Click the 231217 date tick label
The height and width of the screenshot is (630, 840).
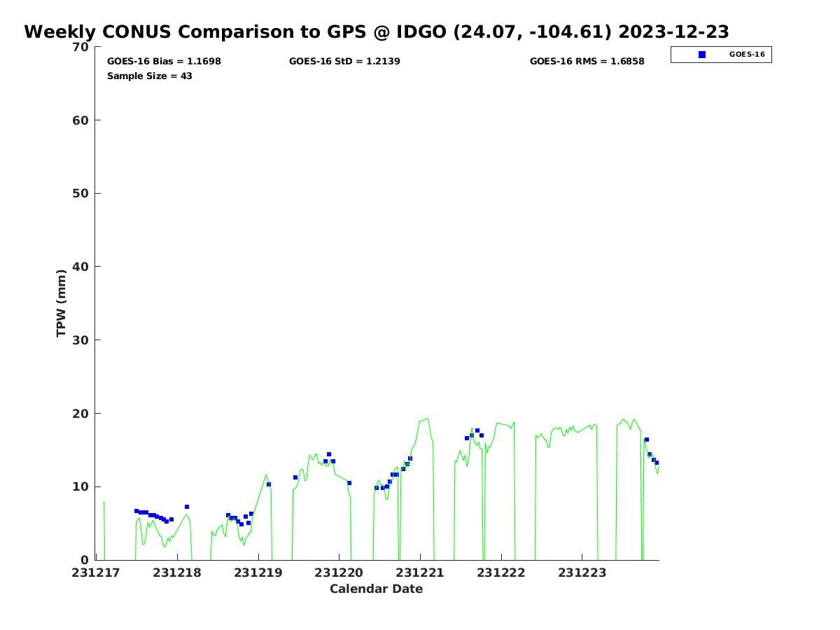click(97, 573)
